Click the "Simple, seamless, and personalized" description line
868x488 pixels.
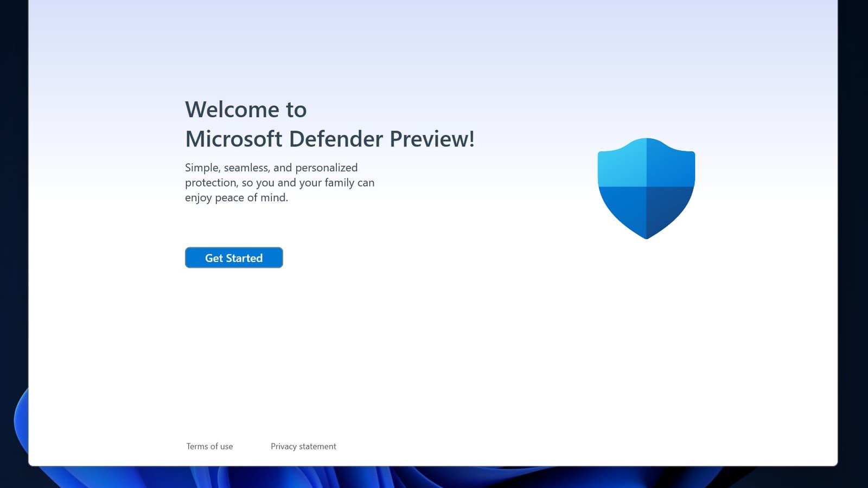[x=271, y=168]
